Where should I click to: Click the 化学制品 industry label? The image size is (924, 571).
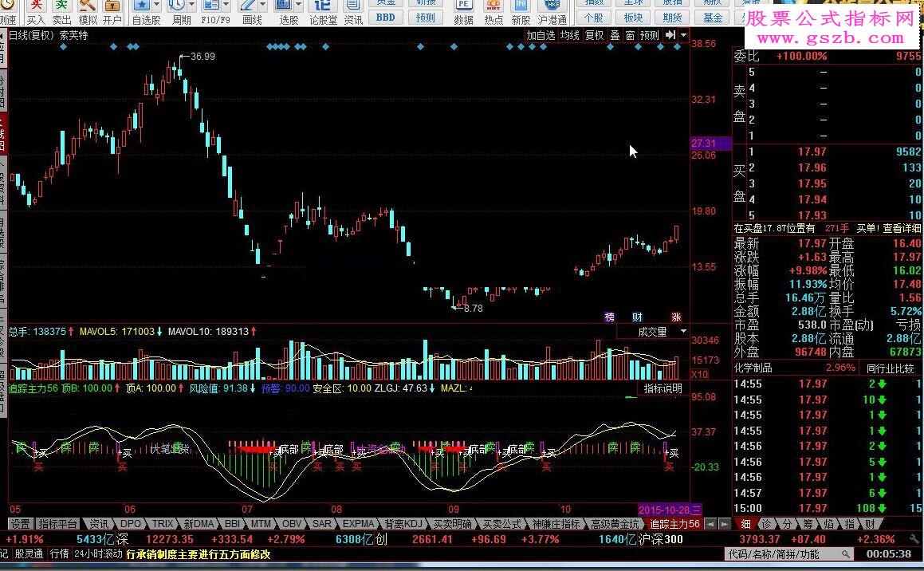753,368
